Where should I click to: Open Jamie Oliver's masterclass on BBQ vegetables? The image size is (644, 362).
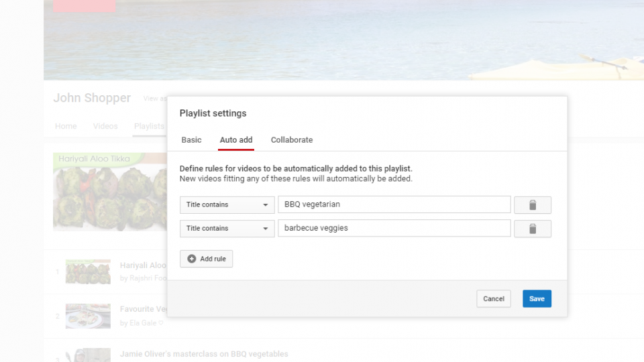(204, 354)
